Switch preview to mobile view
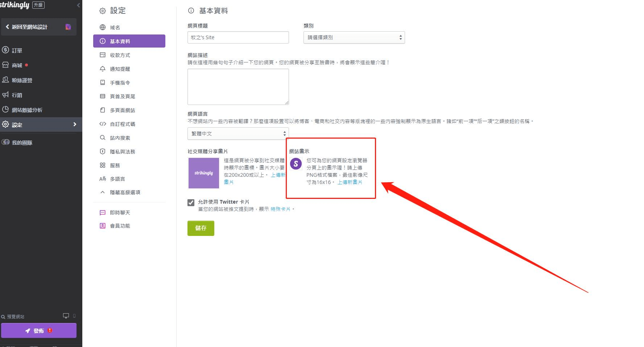This screenshot has width=644, height=347. [x=74, y=316]
